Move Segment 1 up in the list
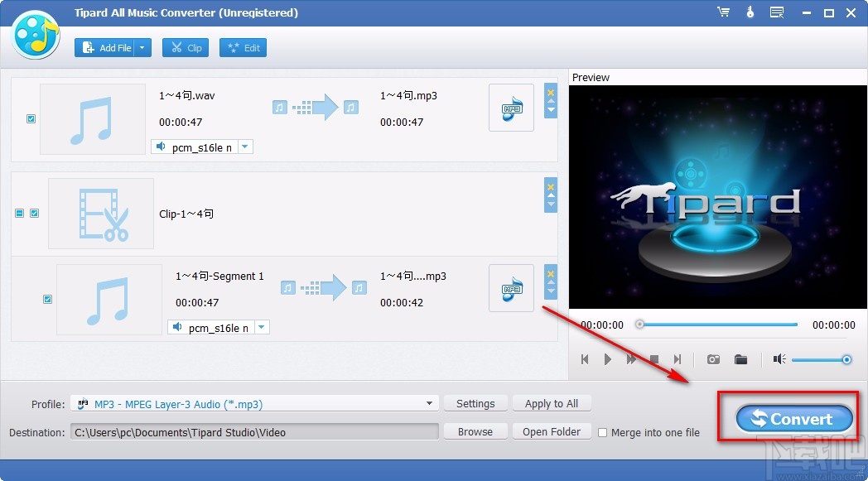The image size is (868, 481). (550, 282)
